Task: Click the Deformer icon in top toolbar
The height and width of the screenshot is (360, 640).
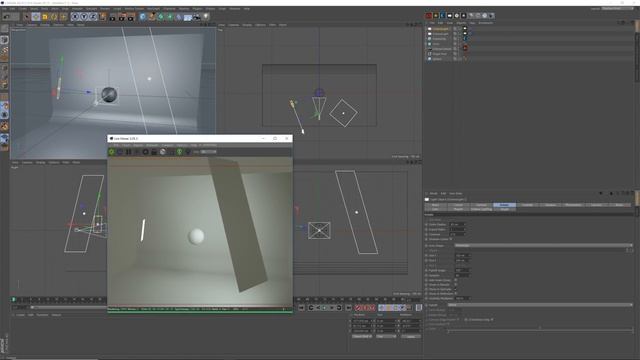Action: coord(179,17)
